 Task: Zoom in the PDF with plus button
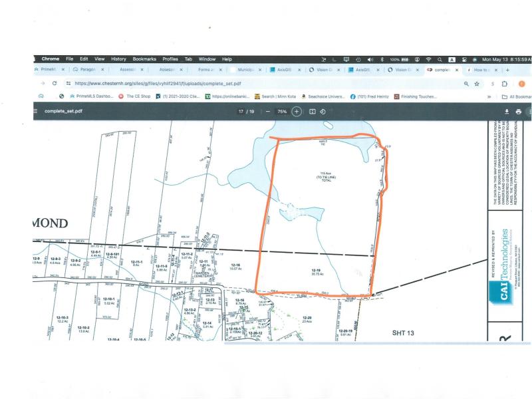click(297, 111)
